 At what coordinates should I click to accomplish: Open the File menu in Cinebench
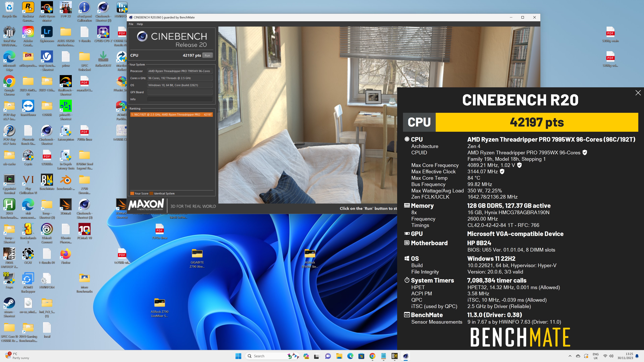click(x=131, y=24)
